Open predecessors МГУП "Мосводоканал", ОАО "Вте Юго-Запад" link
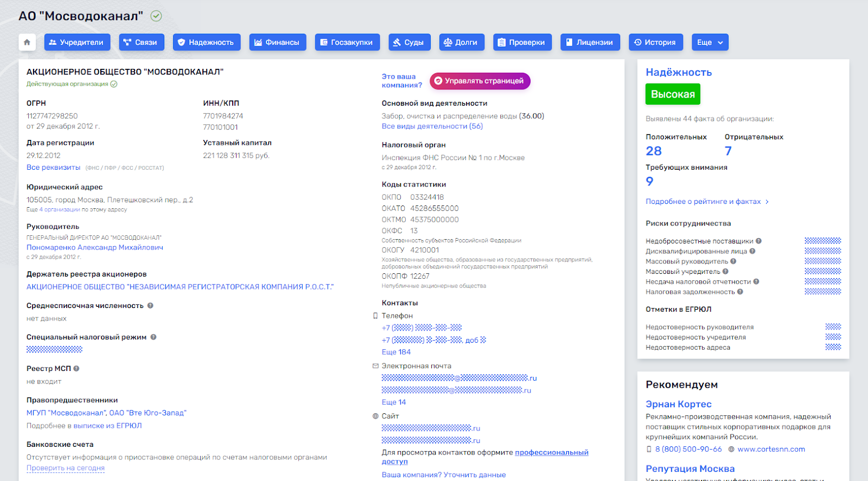The width and height of the screenshot is (868, 481). pyautogui.click(x=106, y=413)
